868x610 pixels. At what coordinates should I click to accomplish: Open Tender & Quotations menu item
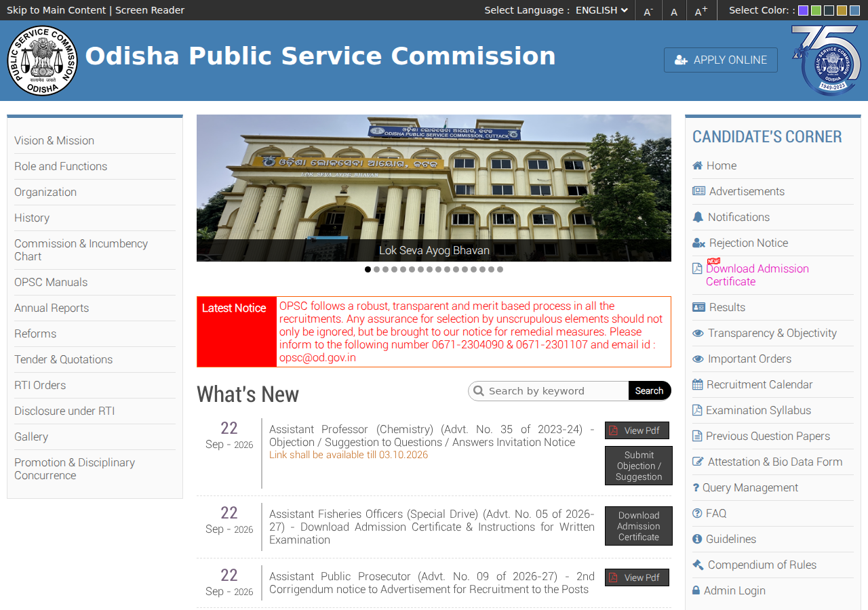point(64,360)
